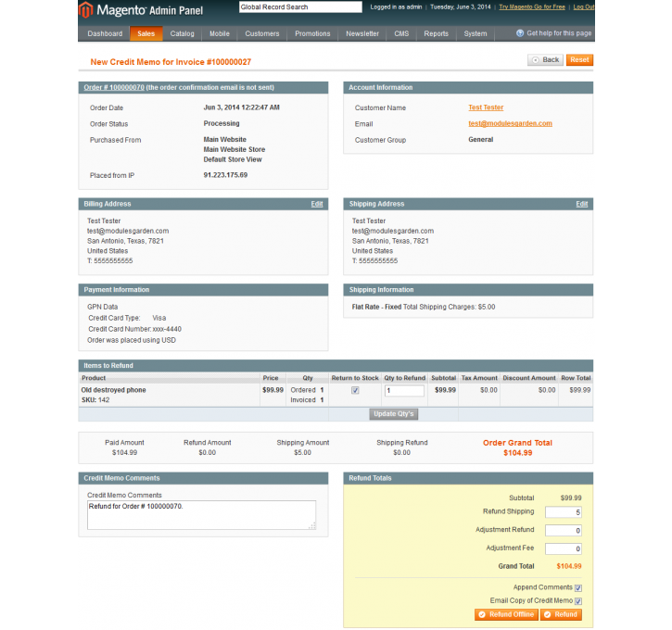Open the CMS menu
The height and width of the screenshot is (630, 672).
pyautogui.click(x=401, y=33)
